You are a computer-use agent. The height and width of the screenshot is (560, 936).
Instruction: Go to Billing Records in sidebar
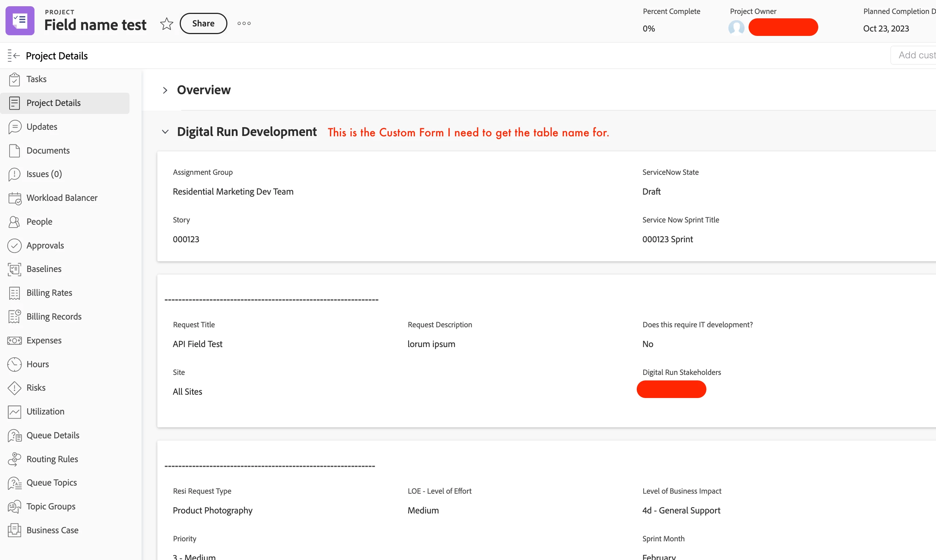[x=54, y=317]
